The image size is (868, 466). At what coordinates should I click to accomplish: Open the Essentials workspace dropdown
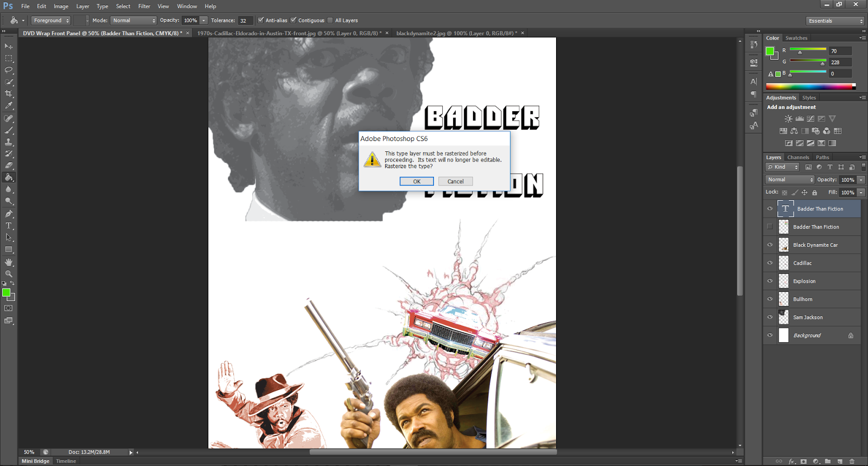point(835,21)
